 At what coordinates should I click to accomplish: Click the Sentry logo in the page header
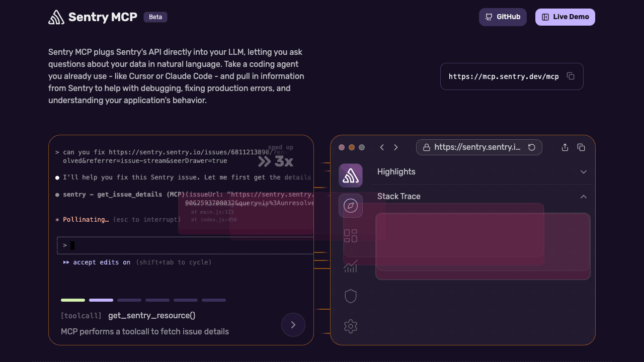pyautogui.click(x=56, y=17)
